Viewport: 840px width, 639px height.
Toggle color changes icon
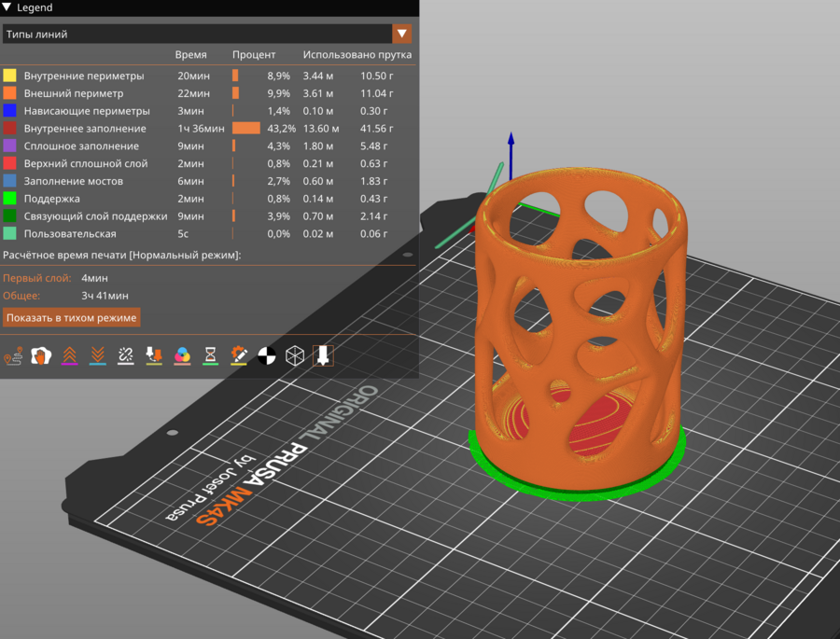[x=182, y=355]
